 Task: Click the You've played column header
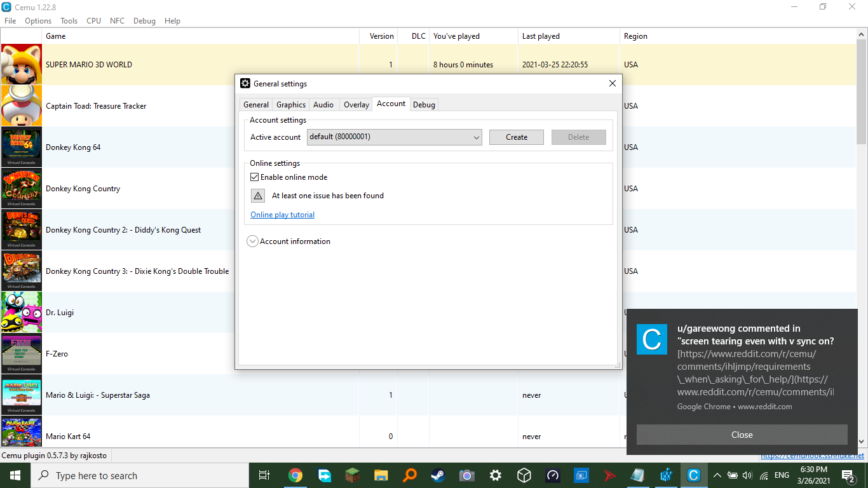click(x=473, y=36)
